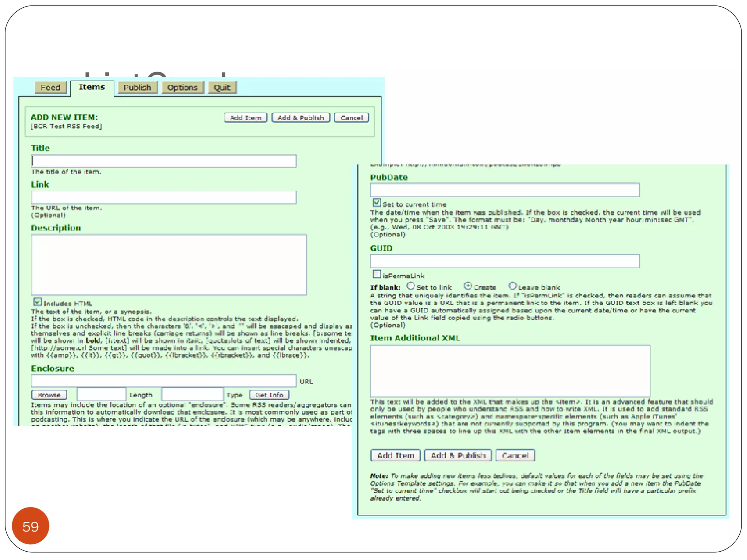Click into the Title text field
The image size is (747, 560).
click(164, 161)
